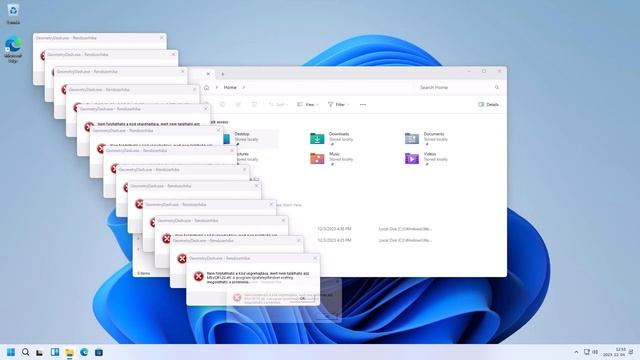Viewport: 640px width, 360px height.
Task: Toggle the Details pane button
Action: [x=488, y=104]
